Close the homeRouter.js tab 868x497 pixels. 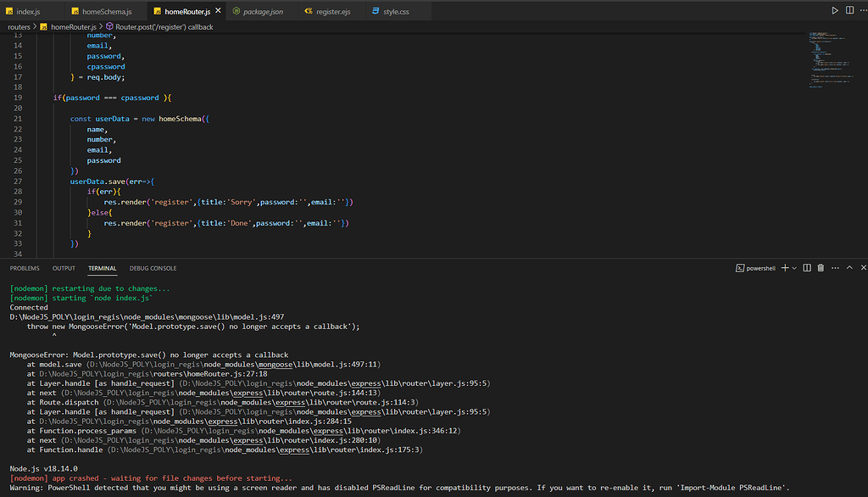tap(216, 12)
